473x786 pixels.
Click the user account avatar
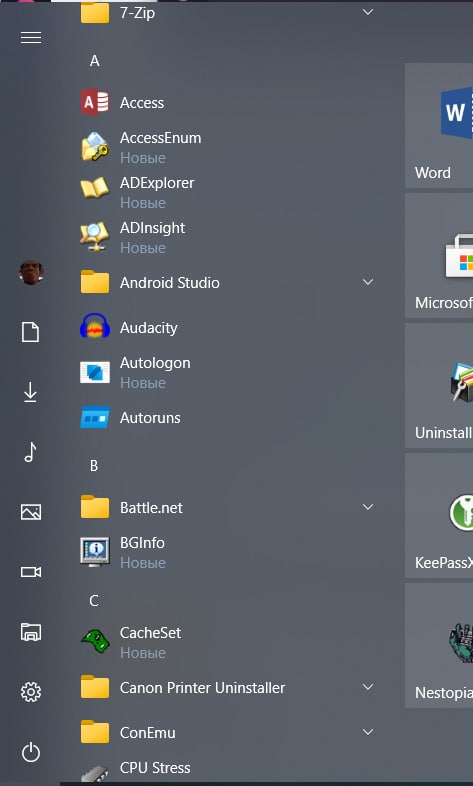(31, 272)
